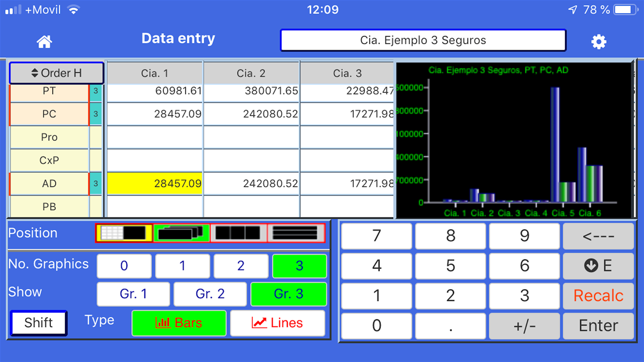Select the Cia. 1 column header
Screen dimensions: 644x362
[154, 73]
